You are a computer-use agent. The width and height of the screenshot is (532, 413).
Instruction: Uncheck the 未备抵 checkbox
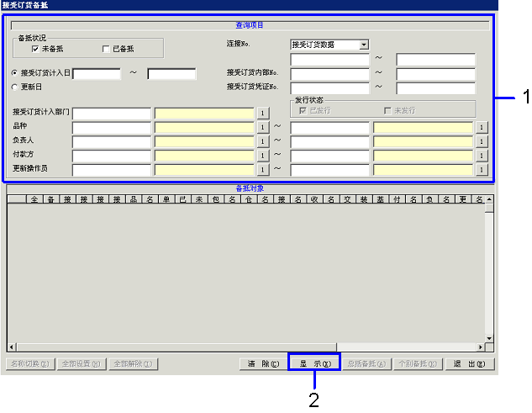click(x=35, y=49)
